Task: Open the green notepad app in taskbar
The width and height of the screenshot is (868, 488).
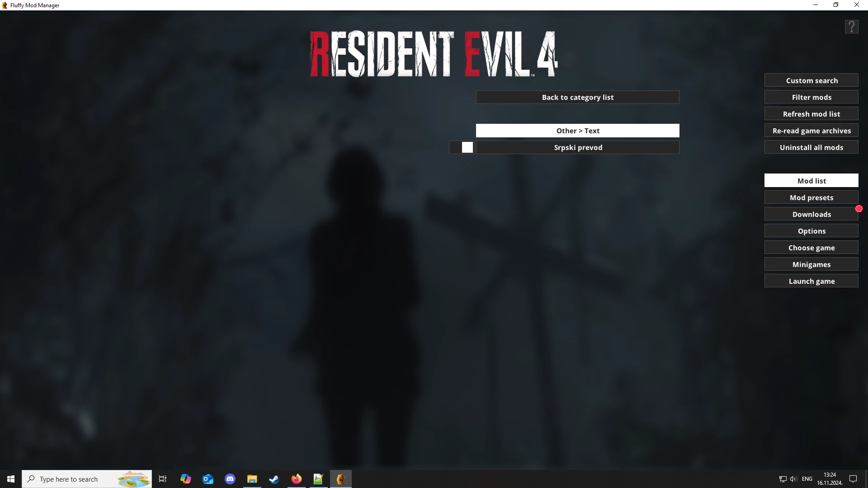Action: [318, 479]
